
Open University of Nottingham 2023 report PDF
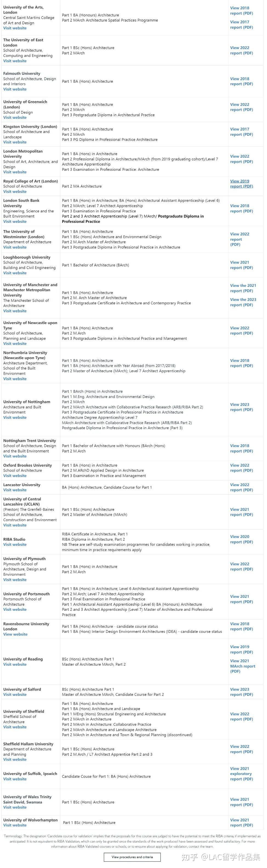pyautogui.click(x=241, y=407)
